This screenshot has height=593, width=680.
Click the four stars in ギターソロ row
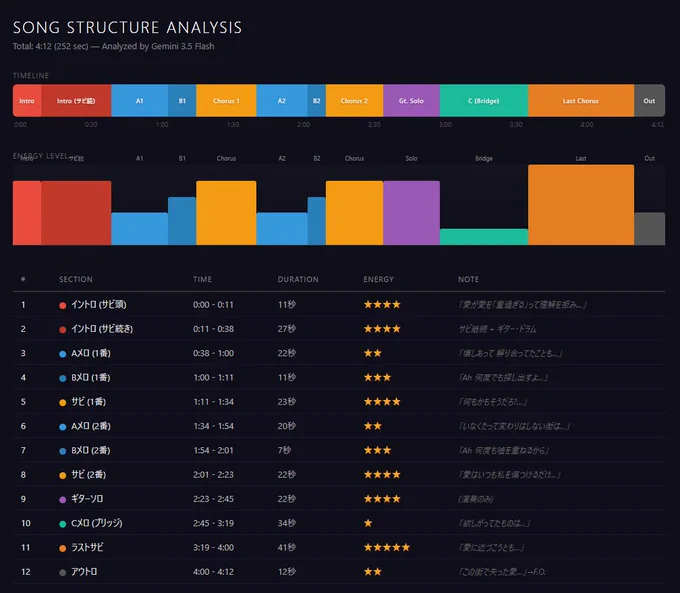[x=382, y=499]
